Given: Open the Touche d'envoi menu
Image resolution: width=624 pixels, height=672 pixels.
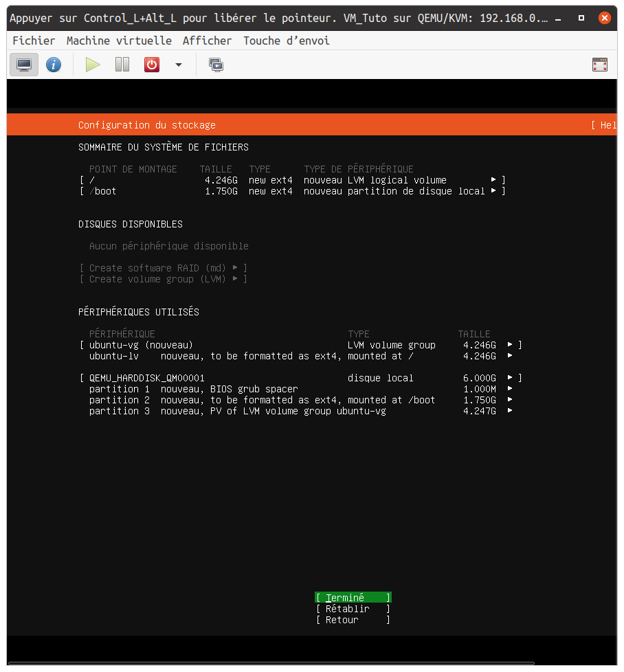Looking at the screenshot, I should 286,41.
